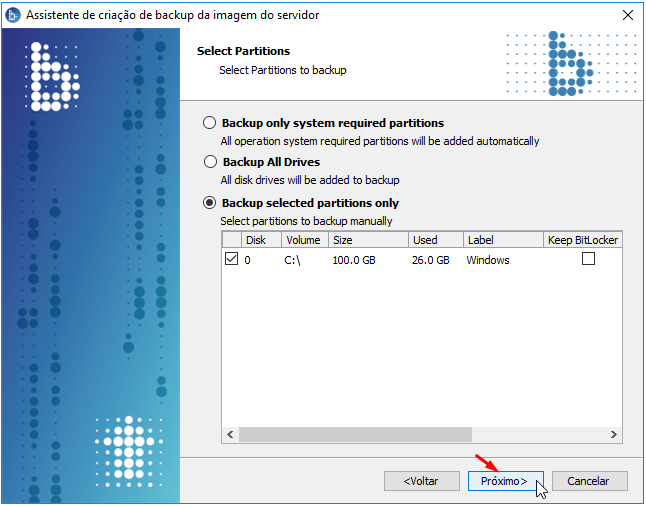Click the Windows label cell
Viewport: 646px width, 506px height.
click(x=488, y=260)
